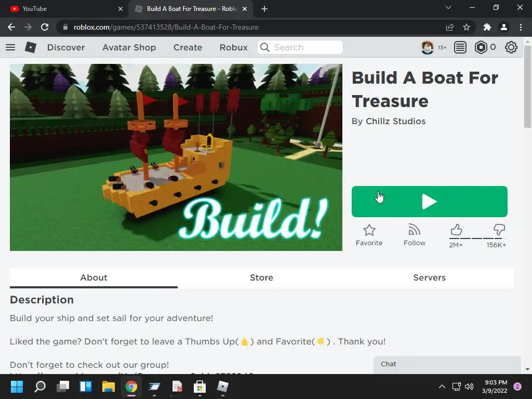
Task: Click the page vertical scrollbar thumb
Action: click(527, 87)
